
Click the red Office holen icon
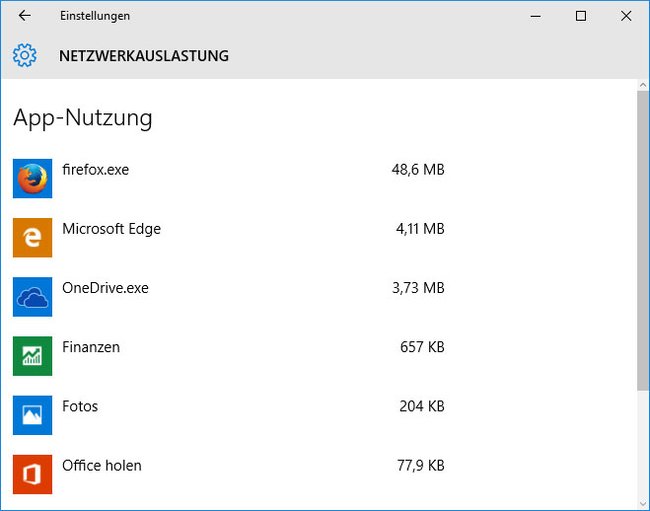(x=32, y=475)
